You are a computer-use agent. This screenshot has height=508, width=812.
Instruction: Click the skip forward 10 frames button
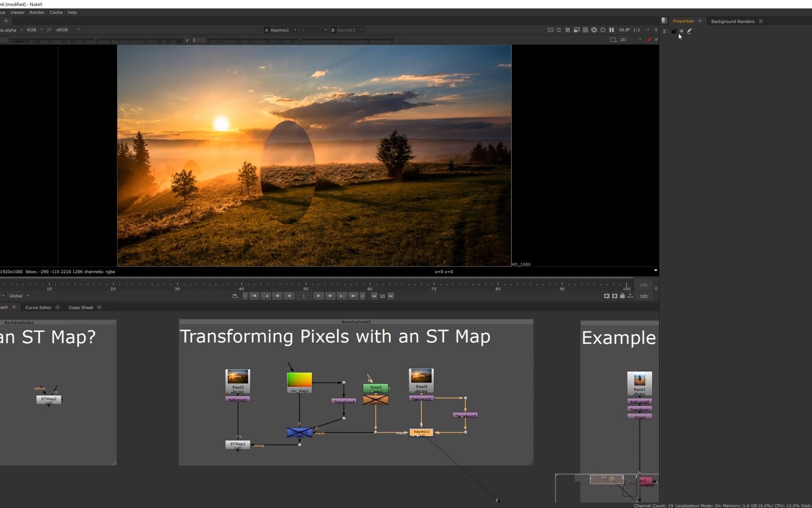[391, 296]
